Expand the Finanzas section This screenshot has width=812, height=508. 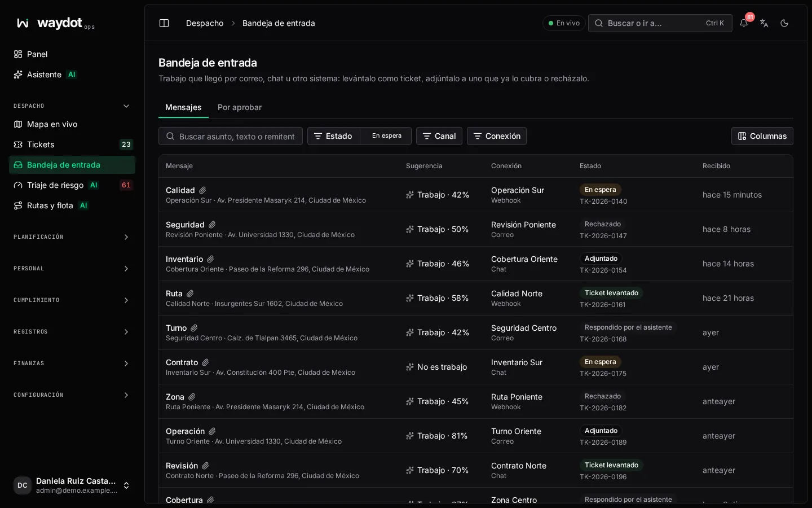click(72, 364)
